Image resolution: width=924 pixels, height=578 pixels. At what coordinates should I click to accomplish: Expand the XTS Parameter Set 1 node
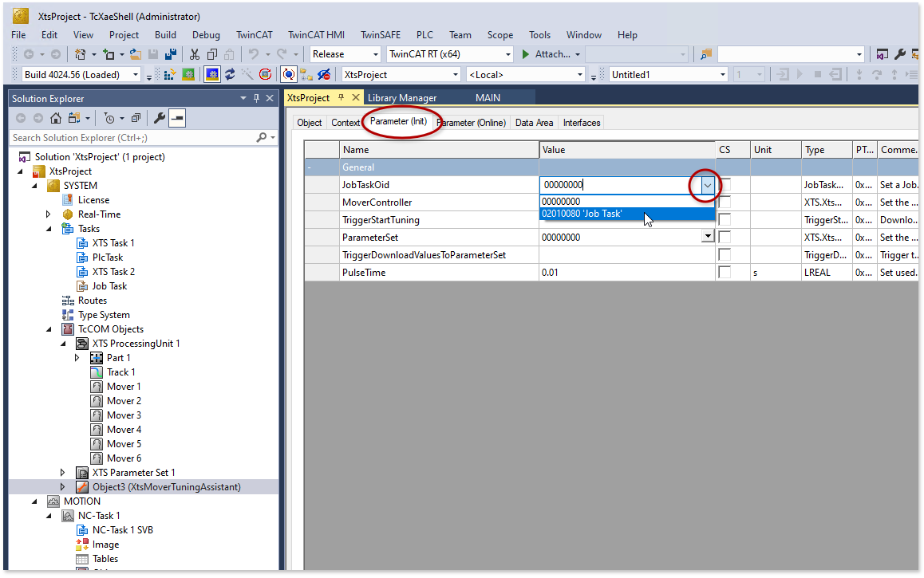point(62,473)
